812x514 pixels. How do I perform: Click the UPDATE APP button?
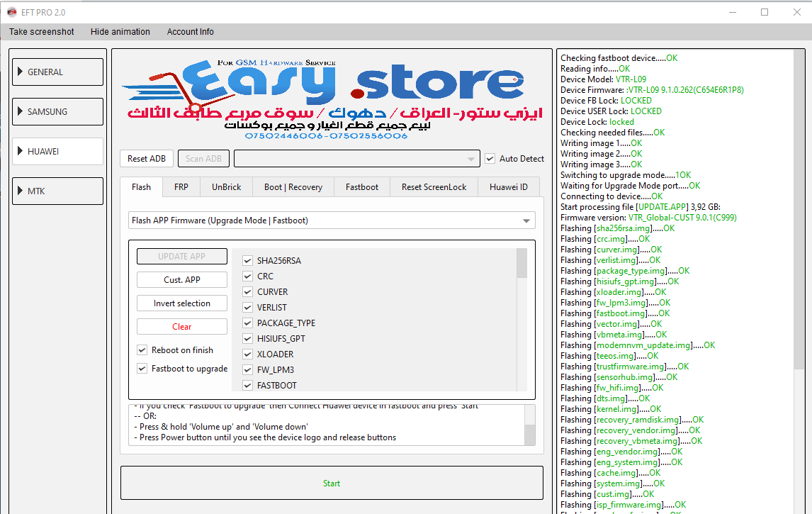pos(182,257)
